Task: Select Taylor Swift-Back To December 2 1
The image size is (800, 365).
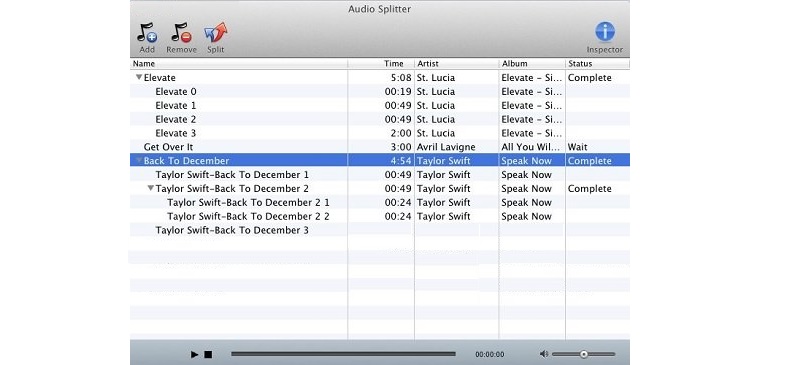Action: pyautogui.click(x=380, y=202)
